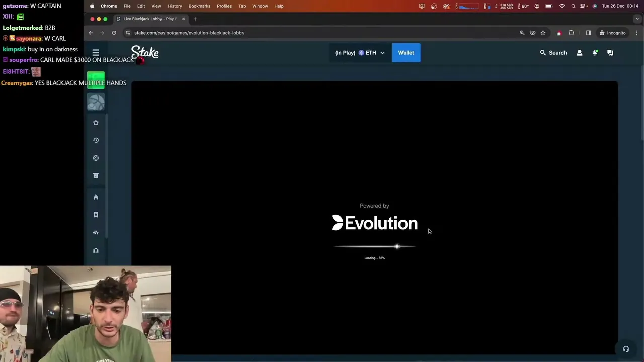The height and width of the screenshot is (362, 644).
Task: Open the Tab menu
Action: point(242,6)
